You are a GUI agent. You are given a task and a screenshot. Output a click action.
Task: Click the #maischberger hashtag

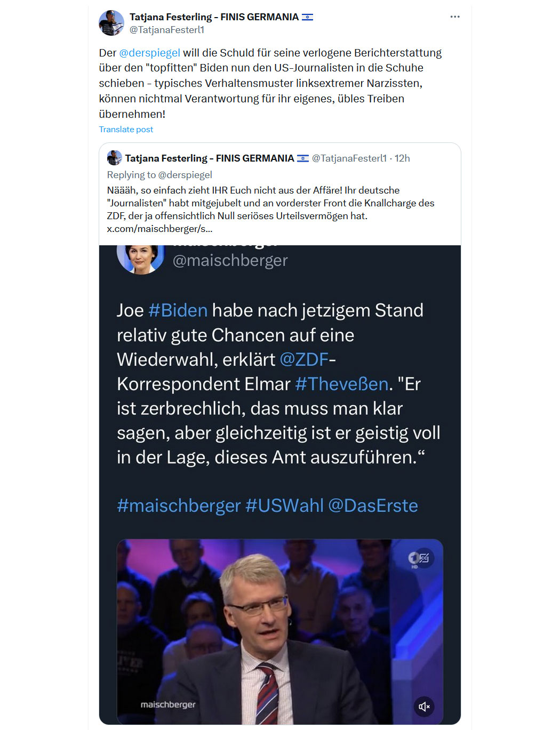click(x=179, y=506)
